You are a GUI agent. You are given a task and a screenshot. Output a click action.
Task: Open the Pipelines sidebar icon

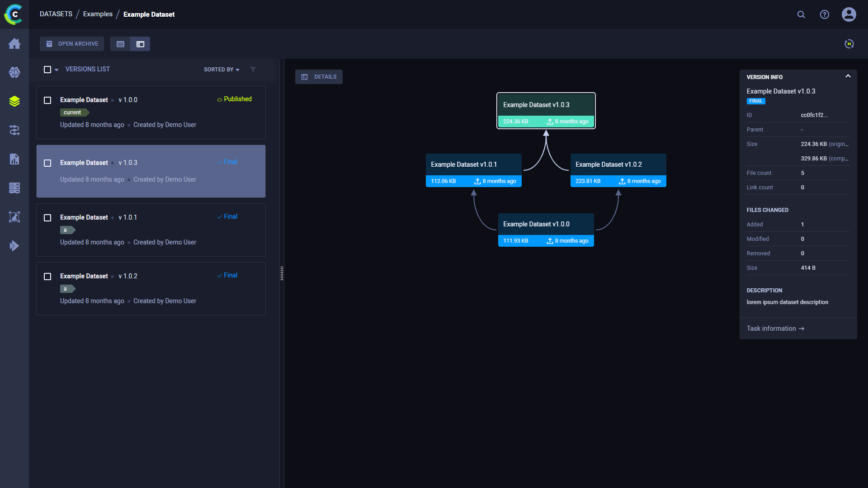tap(14, 130)
